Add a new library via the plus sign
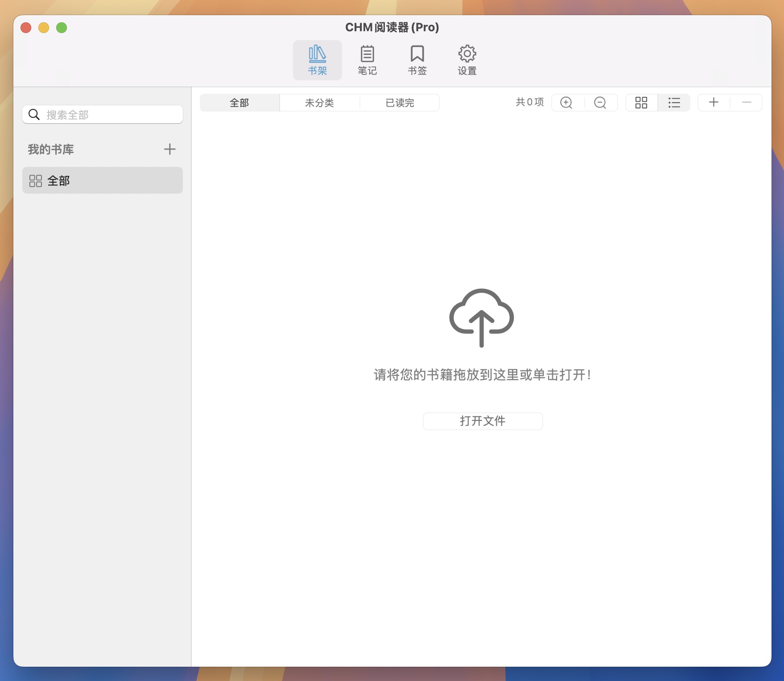 point(169,149)
